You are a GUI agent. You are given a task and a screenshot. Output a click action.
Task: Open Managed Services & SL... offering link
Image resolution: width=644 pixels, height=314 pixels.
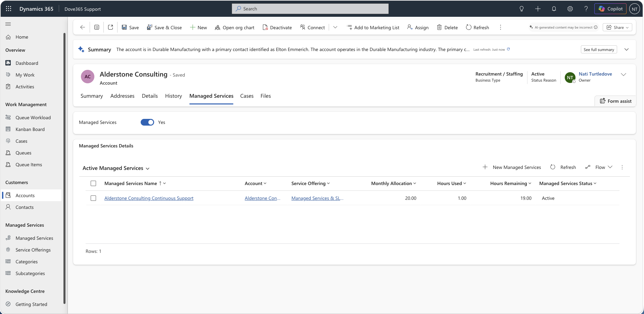coord(317,198)
